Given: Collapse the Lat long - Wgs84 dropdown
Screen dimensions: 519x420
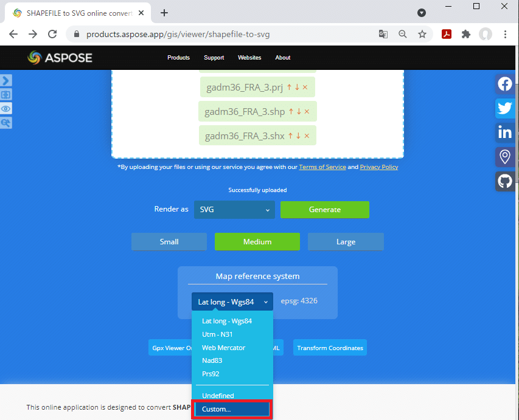Looking at the screenshot, I should click(x=232, y=301).
